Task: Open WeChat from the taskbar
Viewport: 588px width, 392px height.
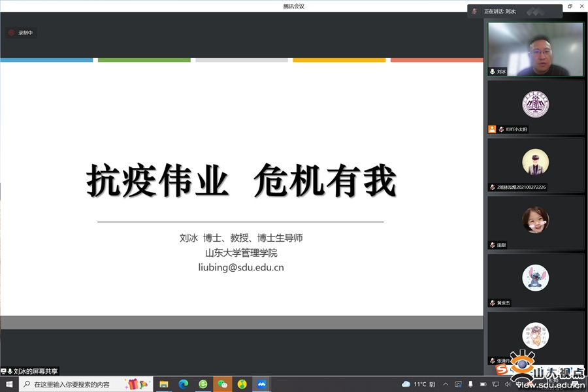Action: click(223, 384)
